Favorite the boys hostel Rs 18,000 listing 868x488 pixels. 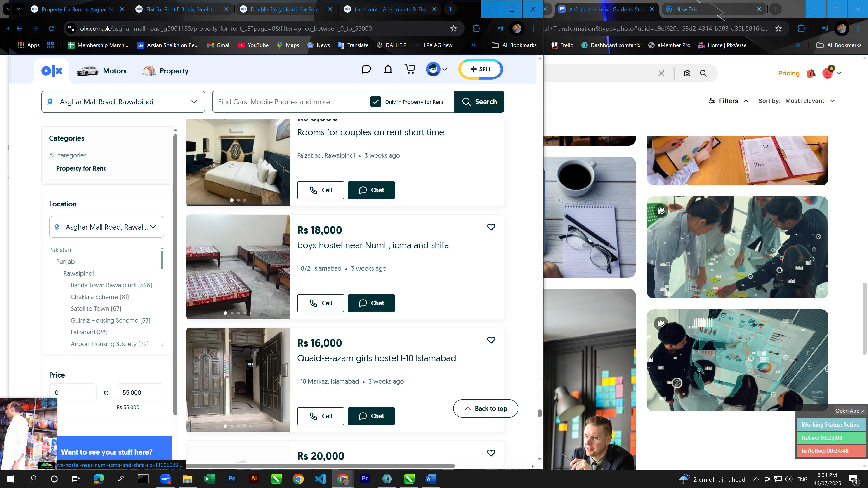491,227
